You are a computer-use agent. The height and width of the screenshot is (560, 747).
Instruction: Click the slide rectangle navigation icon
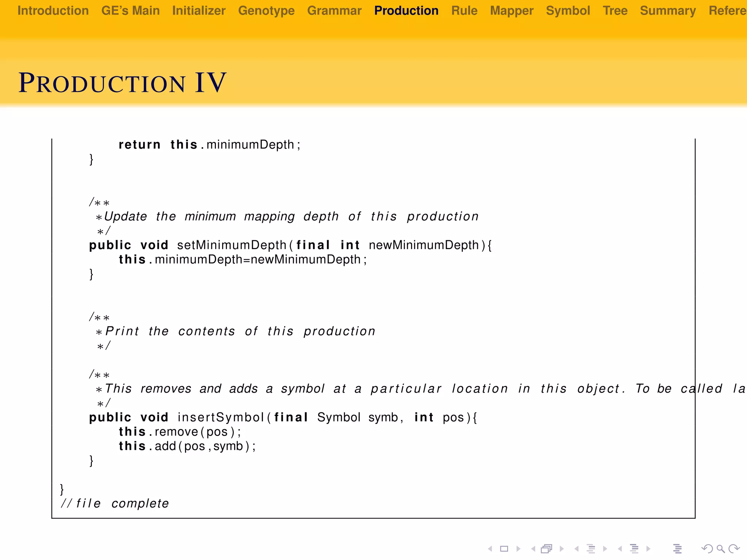click(504, 549)
